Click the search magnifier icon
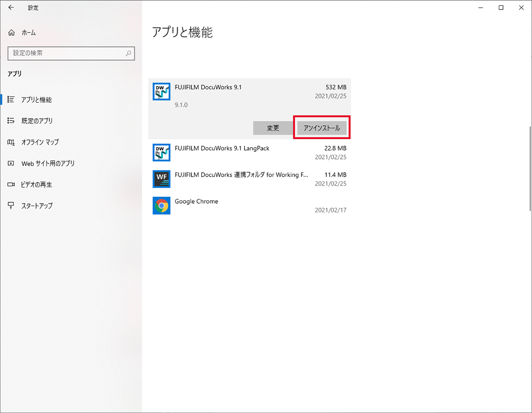The image size is (532, 413). (128, 53)
